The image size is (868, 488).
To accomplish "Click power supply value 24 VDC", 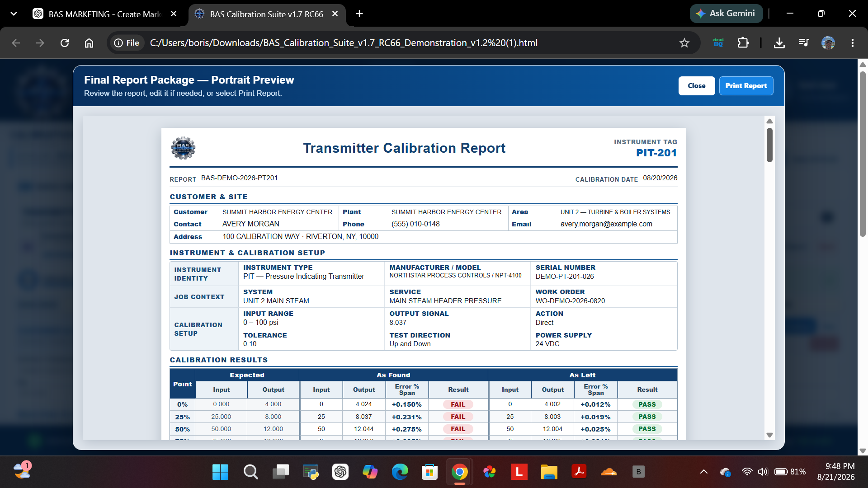I will (x=547, y=344).
